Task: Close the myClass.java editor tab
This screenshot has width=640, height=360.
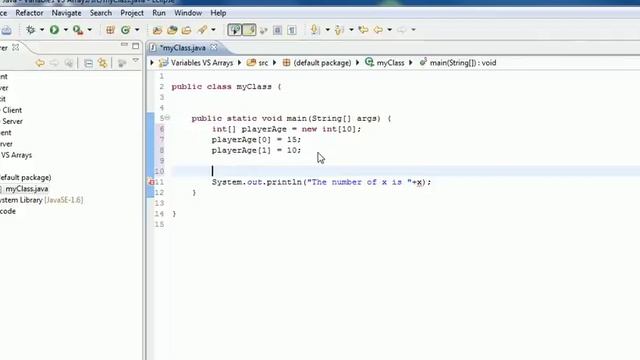Action: (x=214, y=48)
